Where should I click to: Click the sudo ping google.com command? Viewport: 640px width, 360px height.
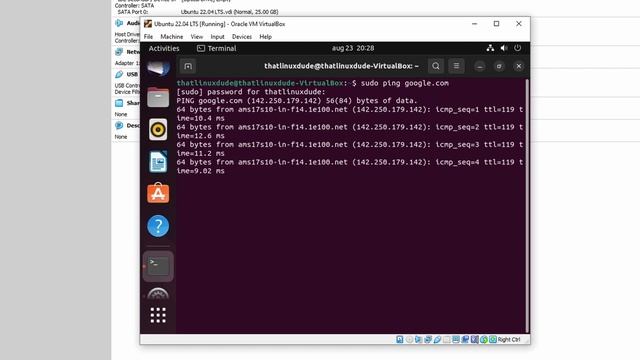click(404, 83)
